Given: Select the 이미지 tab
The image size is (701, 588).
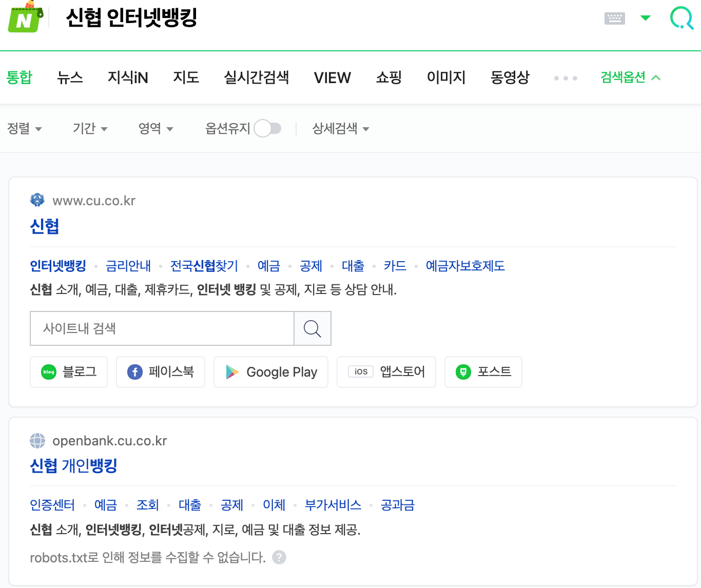Looking at the screenshot, I should [x=446, y=77].
